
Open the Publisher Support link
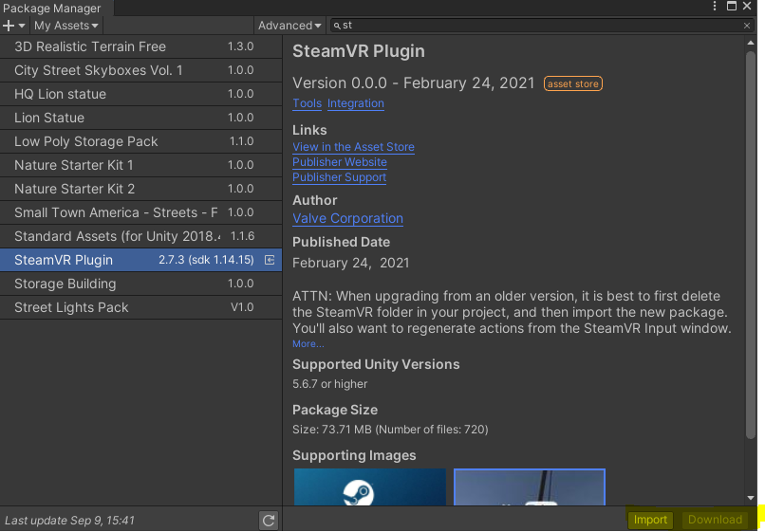(x=339, y=177)
